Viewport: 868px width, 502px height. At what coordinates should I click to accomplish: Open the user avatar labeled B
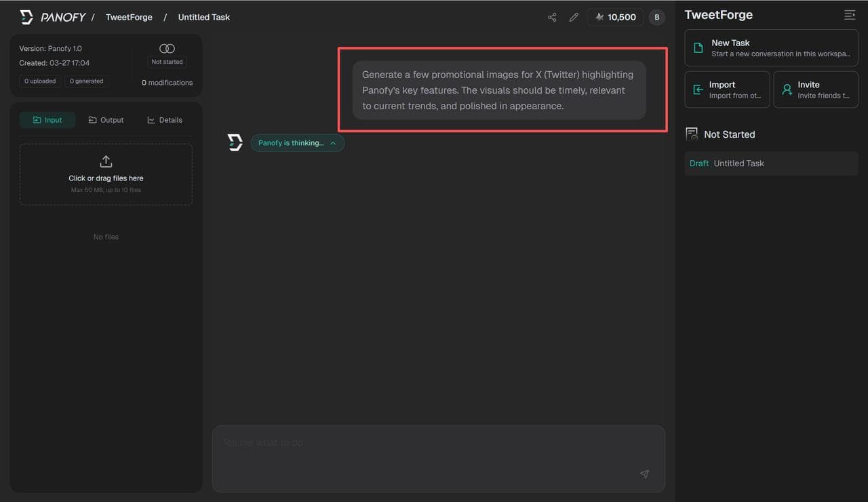[x=656, y=17]
